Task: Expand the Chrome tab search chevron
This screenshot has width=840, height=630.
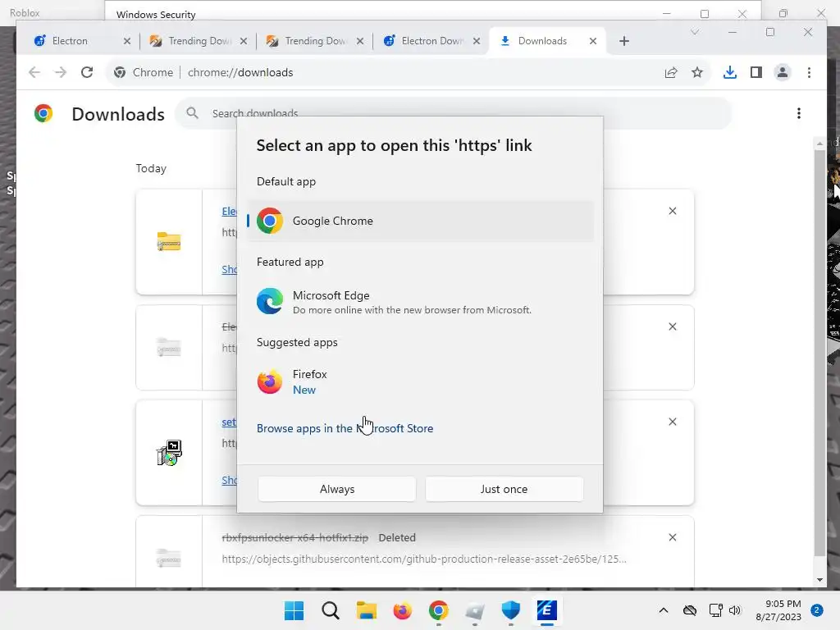Action: 694,33
